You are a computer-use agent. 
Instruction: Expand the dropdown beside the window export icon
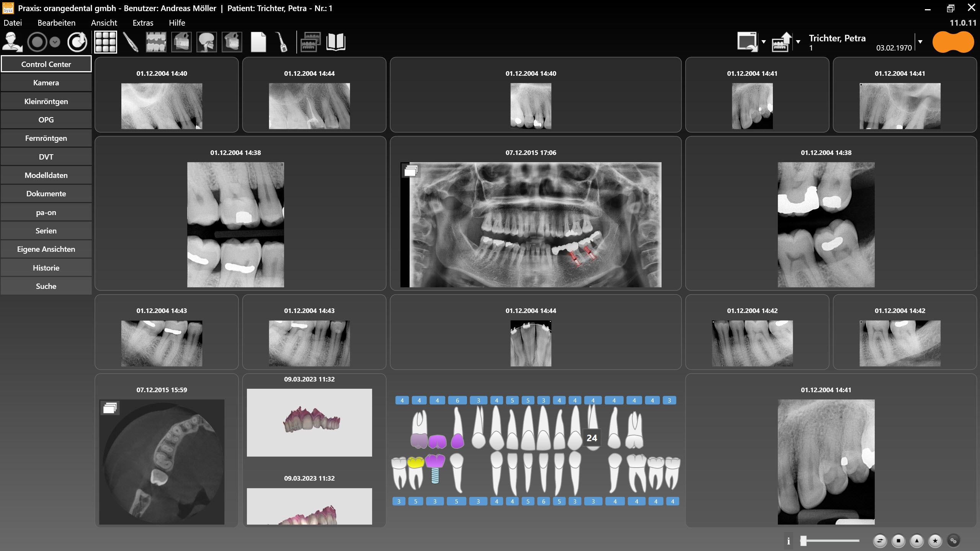(x=764, y=42)
